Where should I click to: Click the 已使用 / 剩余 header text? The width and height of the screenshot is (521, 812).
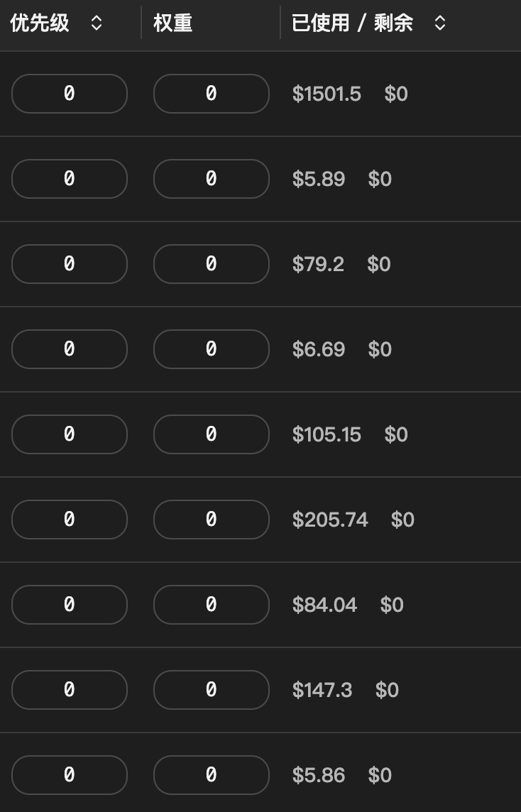[352, 23]
